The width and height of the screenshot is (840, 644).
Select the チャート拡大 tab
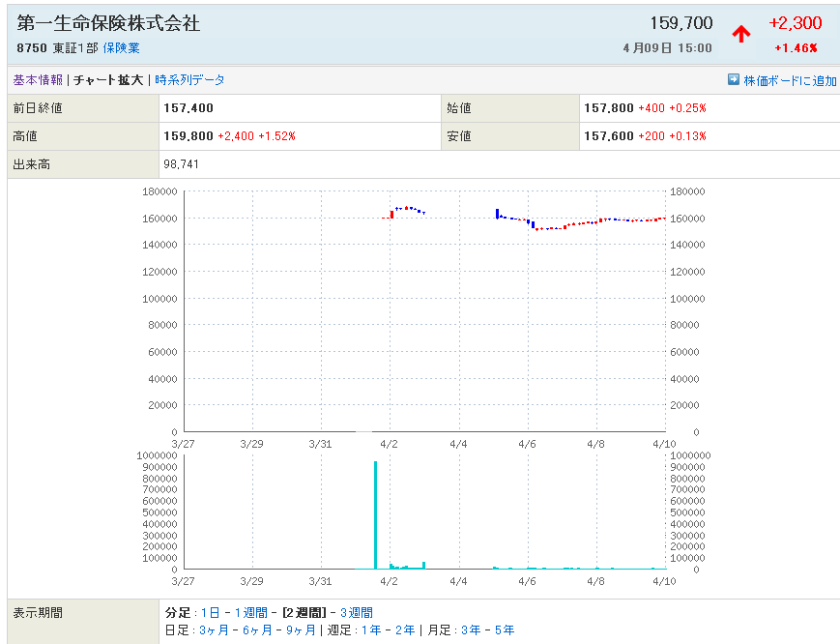click(108, 80)
